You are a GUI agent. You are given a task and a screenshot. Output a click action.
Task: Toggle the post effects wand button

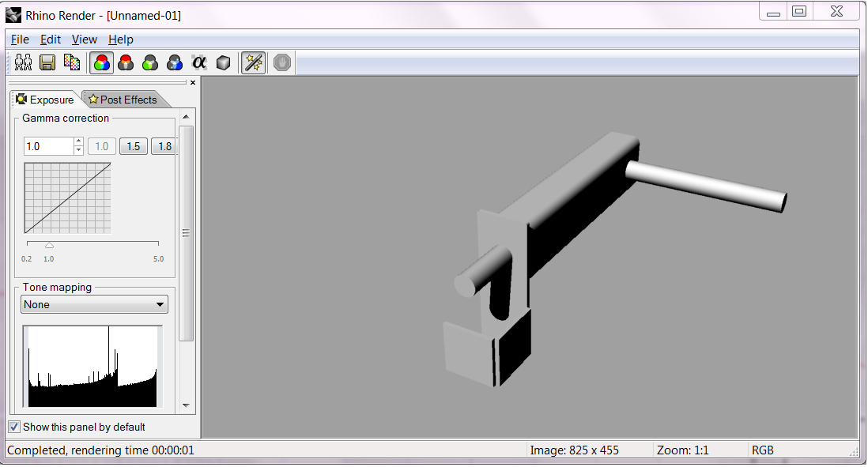pyautogui.click(x=254, y=62)
